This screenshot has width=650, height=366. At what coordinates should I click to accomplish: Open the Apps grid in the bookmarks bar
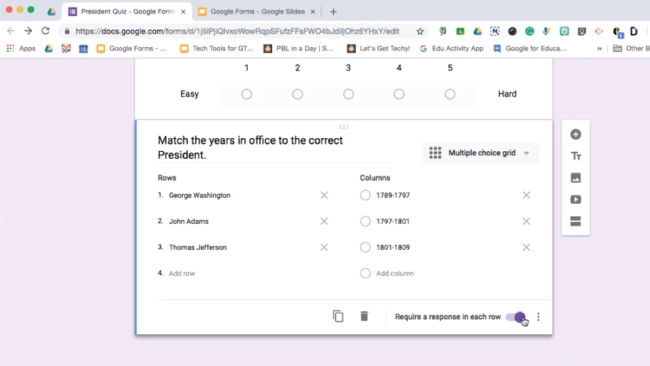tap(21, 48)
